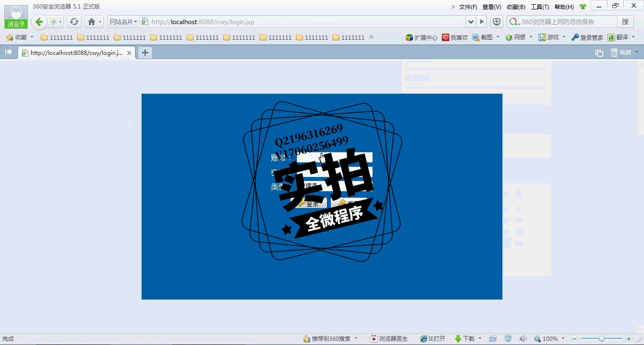Open the 工具(T) menu
644x345 pixels.
540,7
